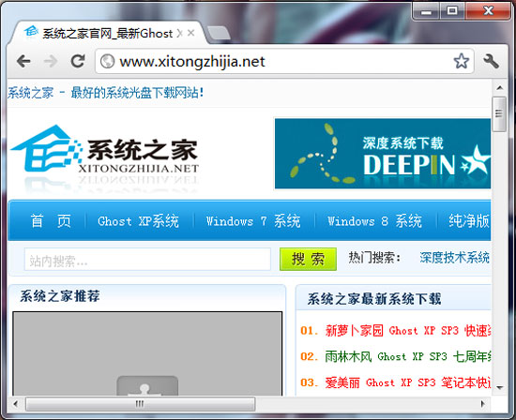The width and height of the screenshot is (516, 420).
Task: Click the 系统之家 header link at top
Action: (30, 93)
